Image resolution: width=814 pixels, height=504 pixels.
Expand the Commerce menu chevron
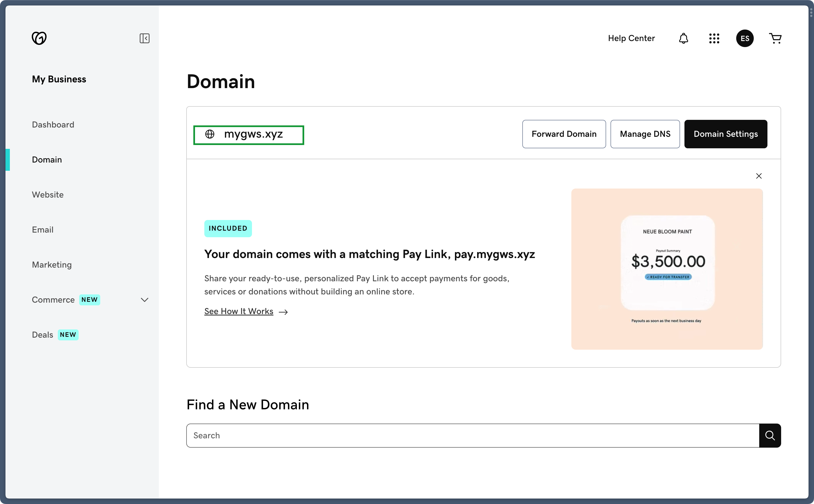pyautogui.click(x=144, y=300)
